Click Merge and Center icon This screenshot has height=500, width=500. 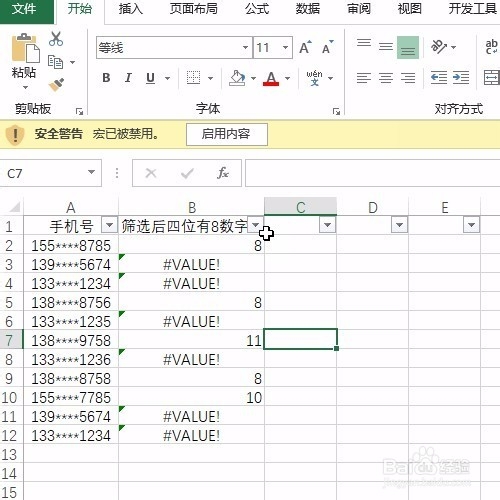click(x=492, y=78)
